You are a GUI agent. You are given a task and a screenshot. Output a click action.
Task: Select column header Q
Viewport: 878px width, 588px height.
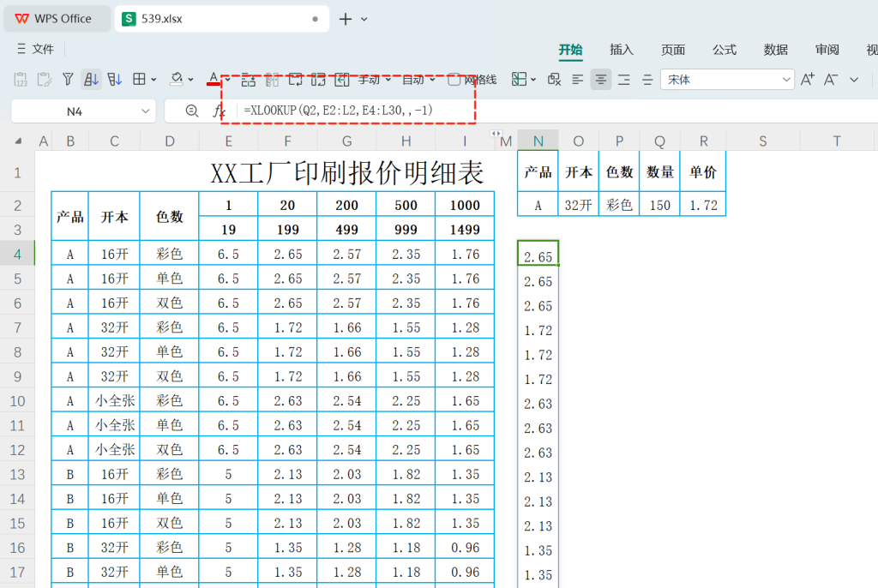coord(659,141)
